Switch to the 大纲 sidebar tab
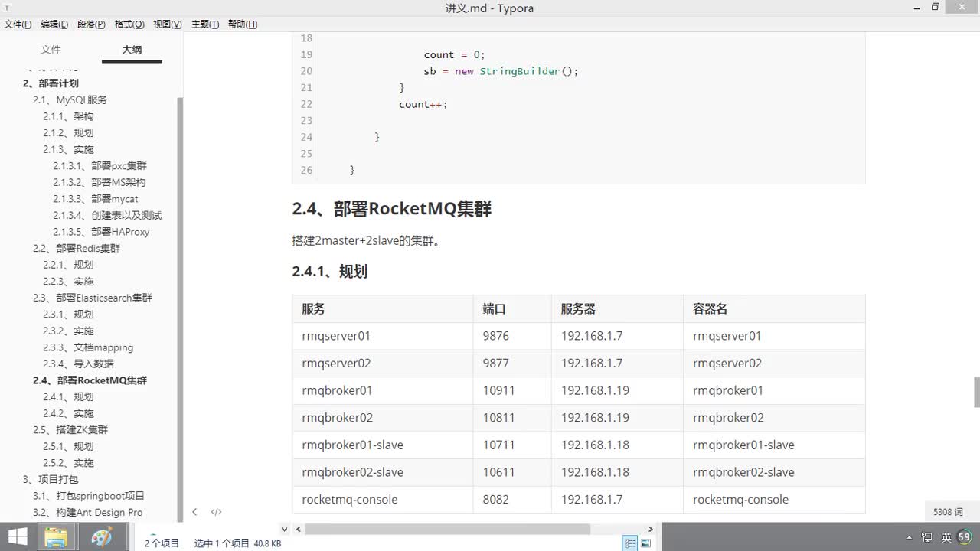Image resolution: width=980 pixels, height=551 pixels. click(132, 50)
